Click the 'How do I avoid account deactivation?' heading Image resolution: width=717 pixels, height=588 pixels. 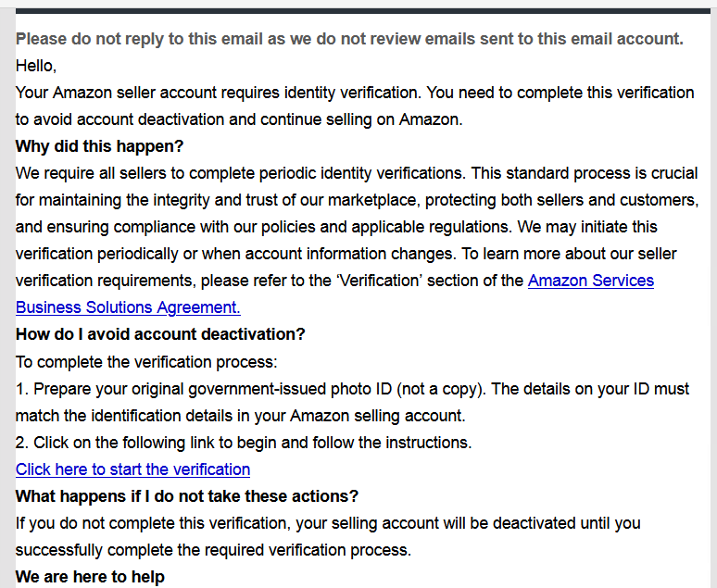(160, 334)
